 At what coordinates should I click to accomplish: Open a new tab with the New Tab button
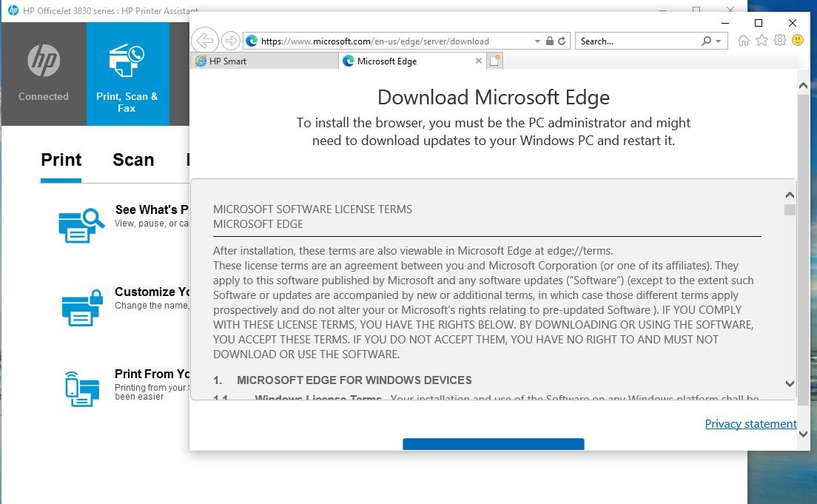tap(495, 61)
